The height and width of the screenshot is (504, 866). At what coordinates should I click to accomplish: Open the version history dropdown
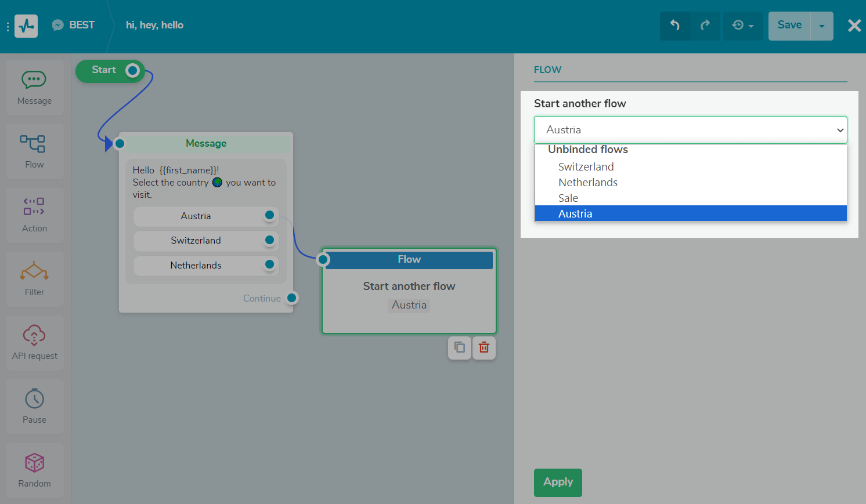click(743, 26)
